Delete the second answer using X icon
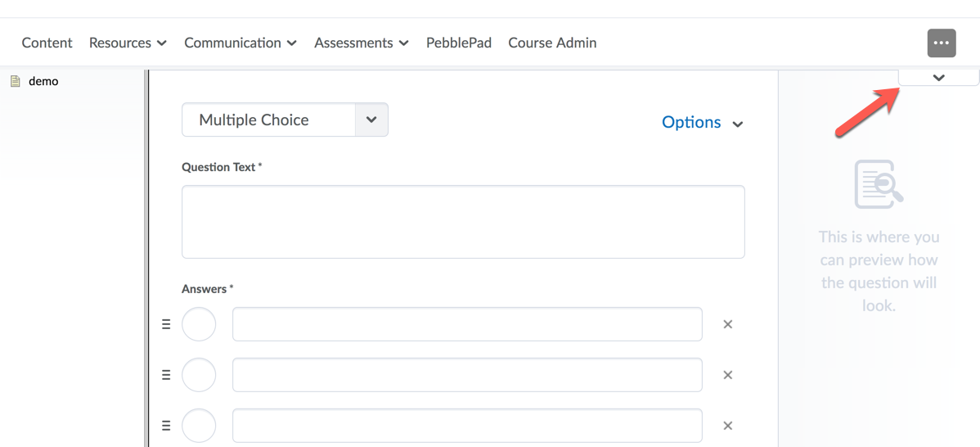The image size is (980, 447). pyautogui.click(x=727, y=375)
